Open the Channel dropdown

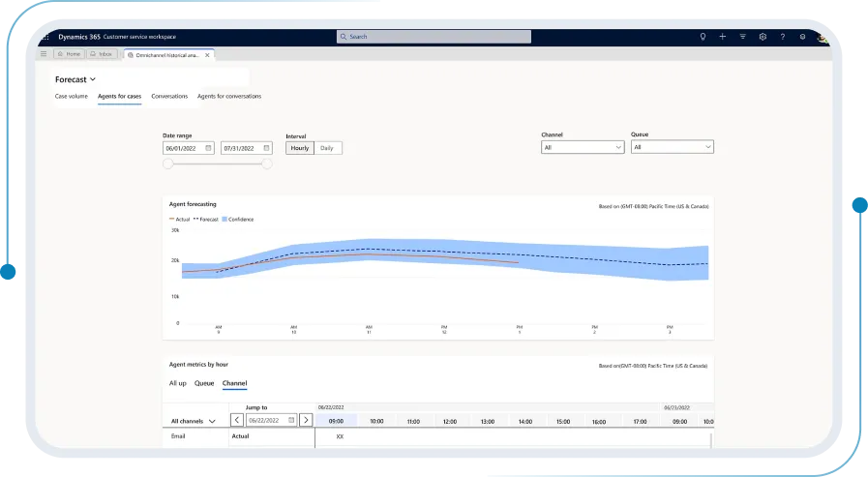[583, 147]
